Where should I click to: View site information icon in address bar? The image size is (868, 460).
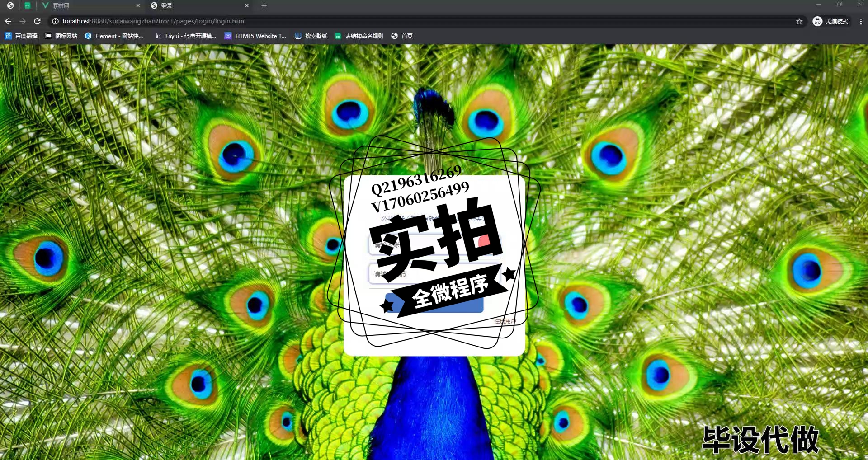55,21
